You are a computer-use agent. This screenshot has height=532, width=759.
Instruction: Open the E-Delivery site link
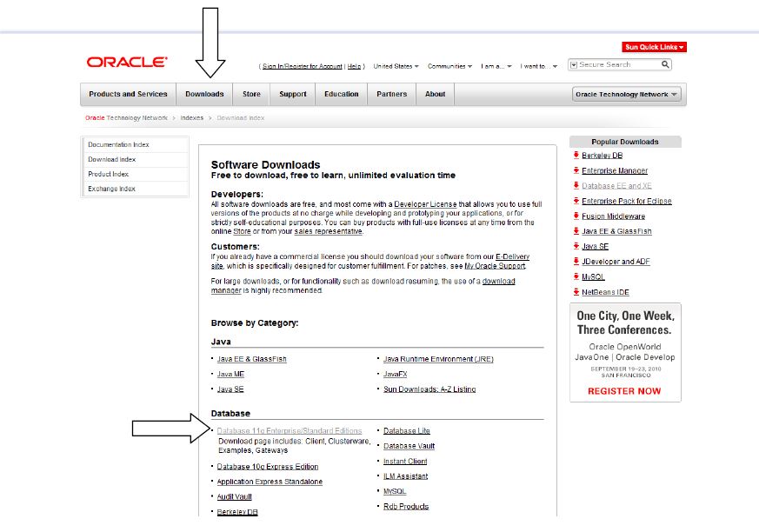coord(512,256)
